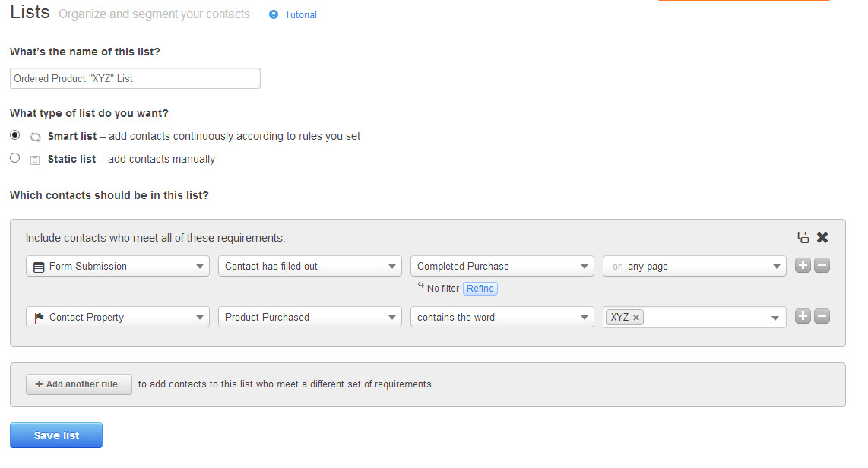Viewport: 868px width, 468px height.
Task: Click the Refine filter button
Action: [x=480, y=289]
